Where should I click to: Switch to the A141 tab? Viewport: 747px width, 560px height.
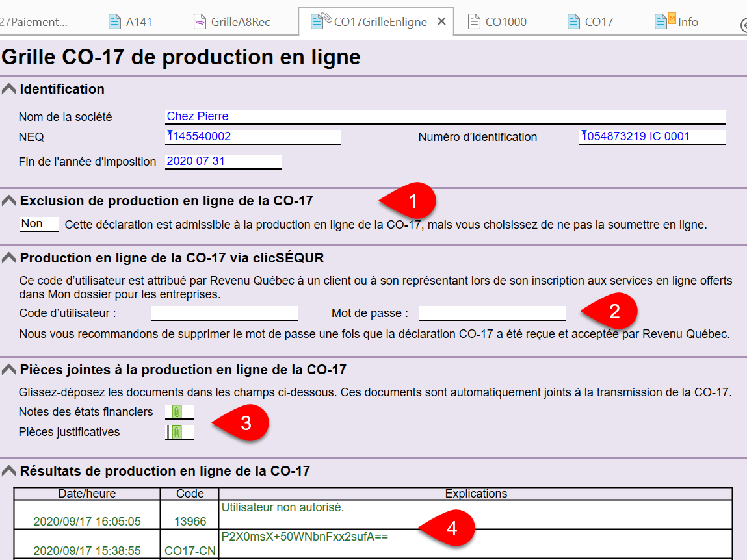[x=130, y=22]
